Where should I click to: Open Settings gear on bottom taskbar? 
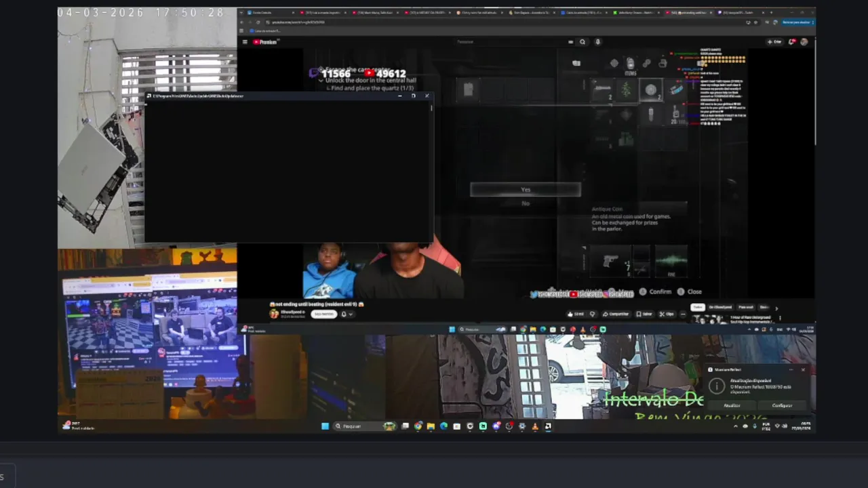521,426
